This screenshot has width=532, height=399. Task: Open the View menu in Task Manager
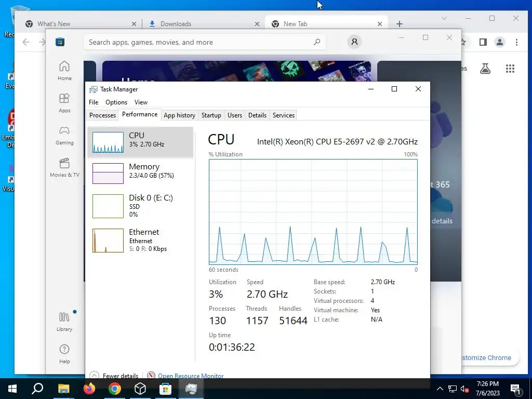[x=141, y=102]
